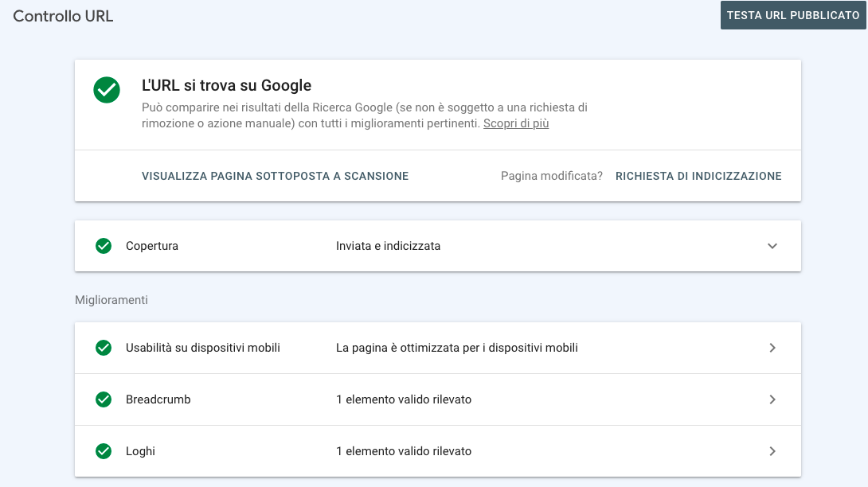Select the Copertura label
This screenshot has width=868, height=487.
tap(152, 246)
